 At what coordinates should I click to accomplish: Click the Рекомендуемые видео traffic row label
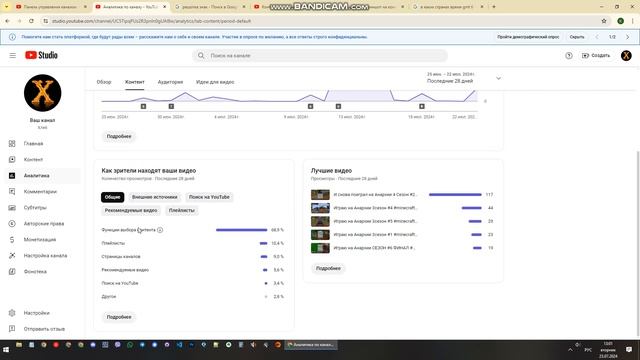click(x=125, y=270)
